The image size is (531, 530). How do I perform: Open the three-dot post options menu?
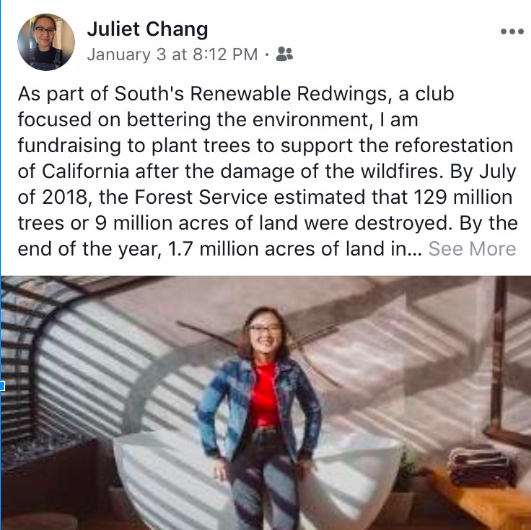[512, 31]
